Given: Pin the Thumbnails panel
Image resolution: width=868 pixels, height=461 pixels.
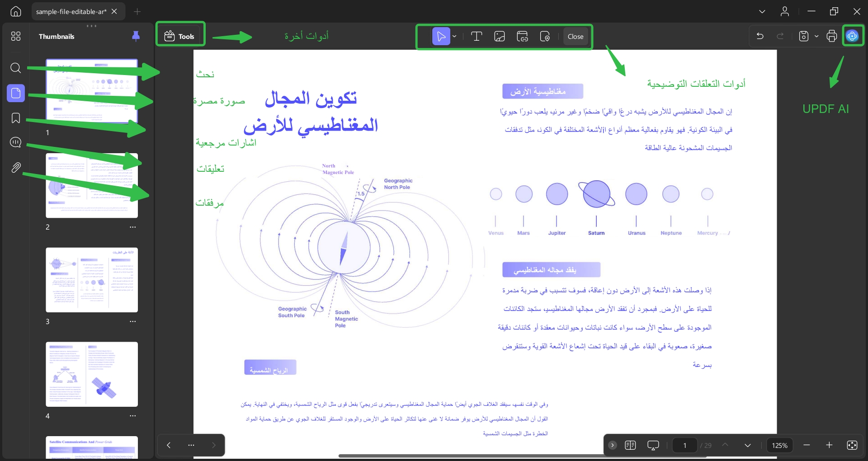Looking at the screenshot, I should tap(136, 36).
